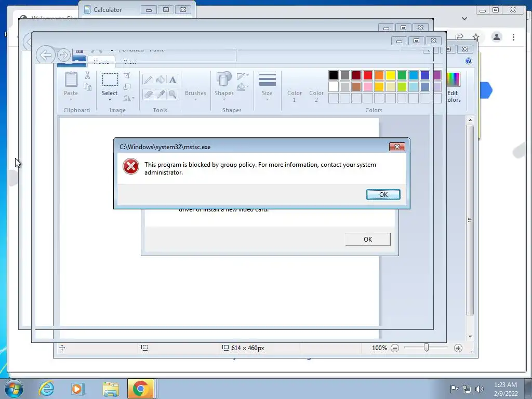
Task: Pick the black color swatch
Action: 334,75
